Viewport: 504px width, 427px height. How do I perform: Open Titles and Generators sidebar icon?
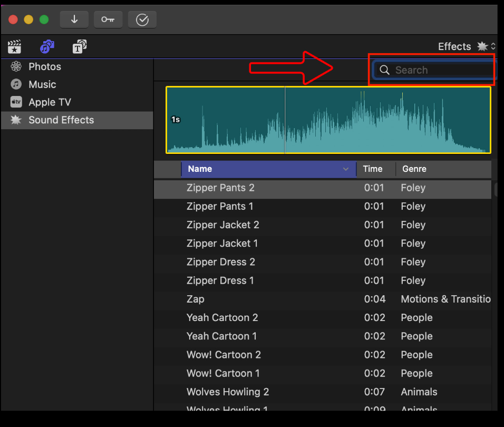[80, 47]
